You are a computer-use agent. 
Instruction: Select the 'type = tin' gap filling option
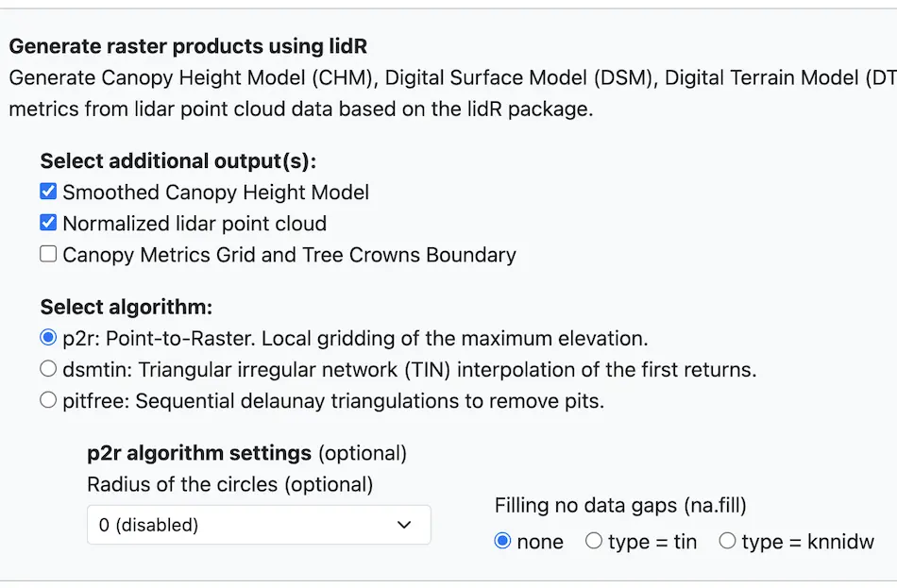(x=594, y=542)
